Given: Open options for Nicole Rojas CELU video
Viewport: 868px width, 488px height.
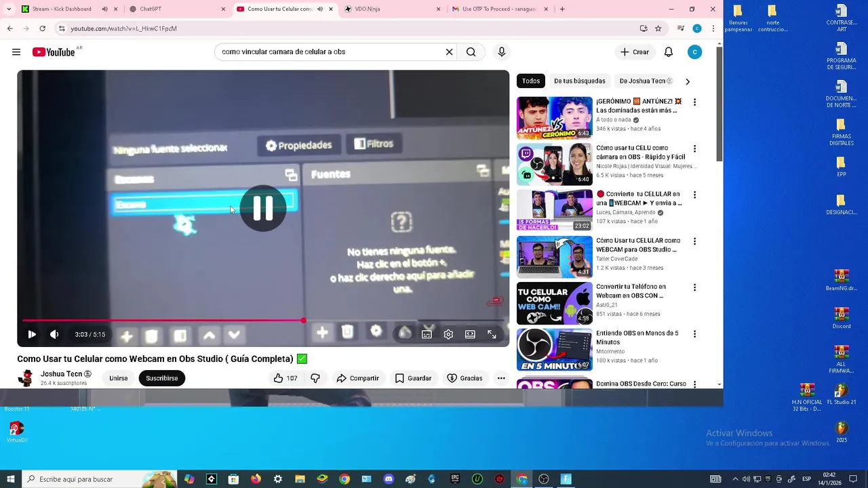Looking at the screenshot, I should (x=694, y=148).
